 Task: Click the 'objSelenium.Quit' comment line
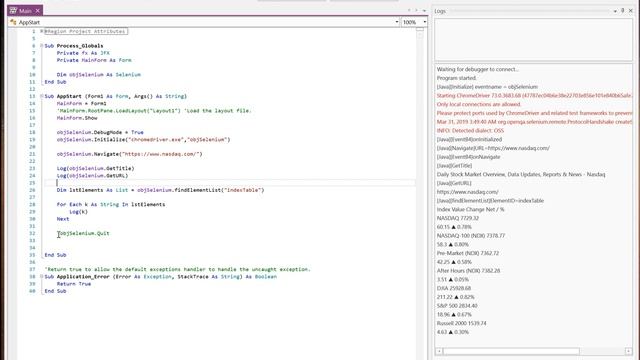(83, 233)
